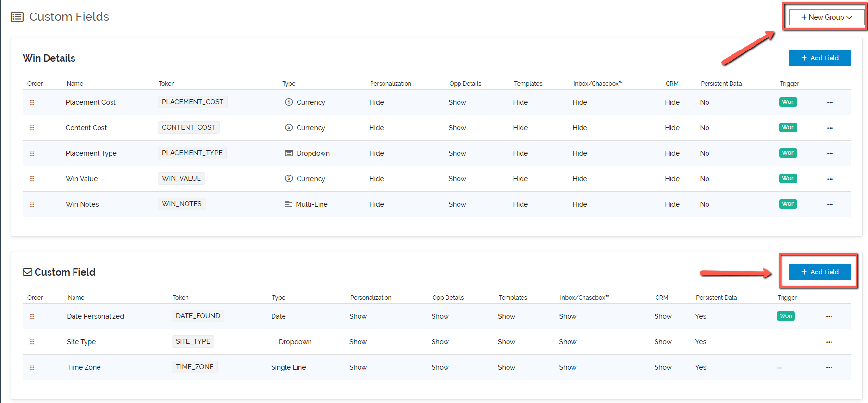Select the PLACEMENT_TYPE token

192,153
